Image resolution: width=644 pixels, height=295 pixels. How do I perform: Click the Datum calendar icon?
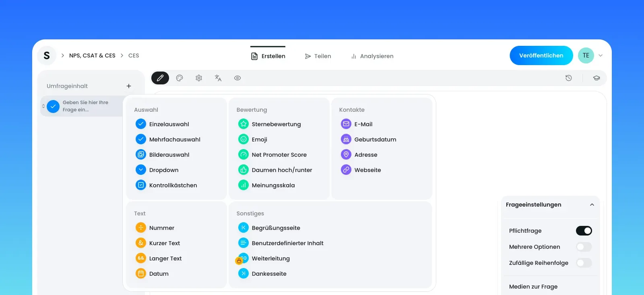point(141,273)
